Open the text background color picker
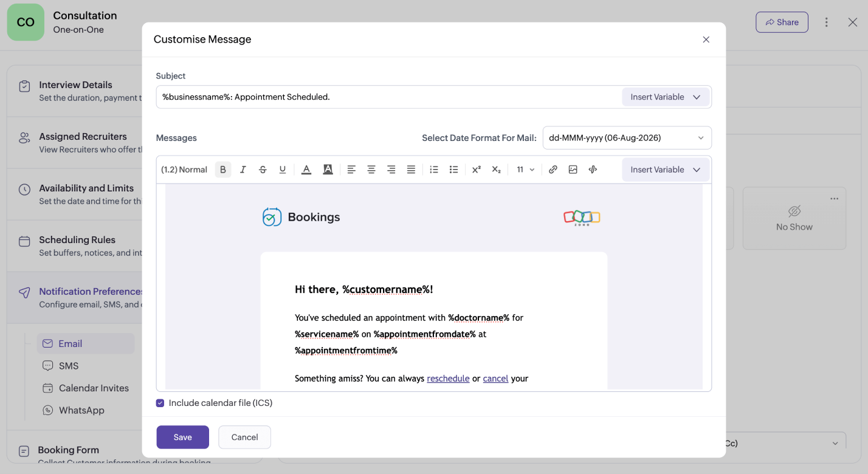Image resolution: width=868 pixels, height=474 pixels. tap(328, 170)
